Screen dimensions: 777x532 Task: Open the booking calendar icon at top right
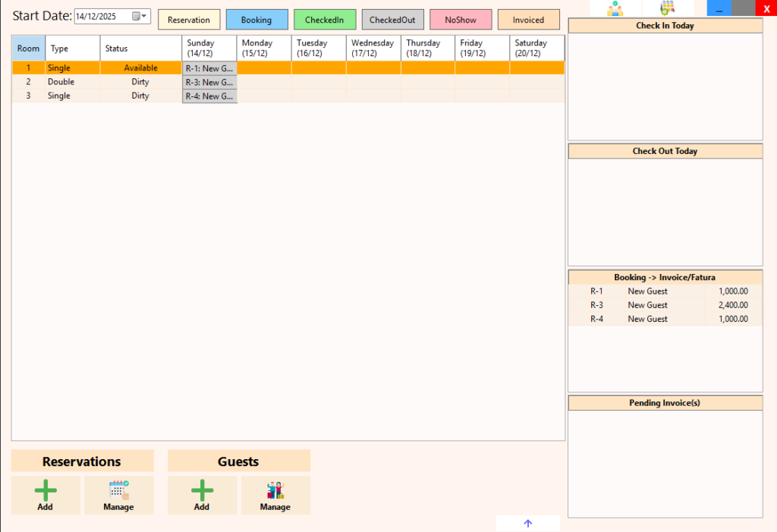coord(669,8)
